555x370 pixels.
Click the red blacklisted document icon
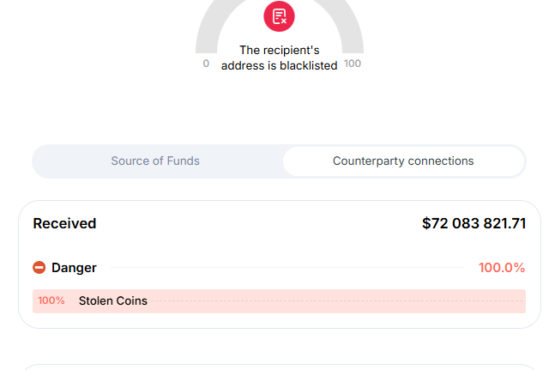pyautogui.click(x=279, y=16)
